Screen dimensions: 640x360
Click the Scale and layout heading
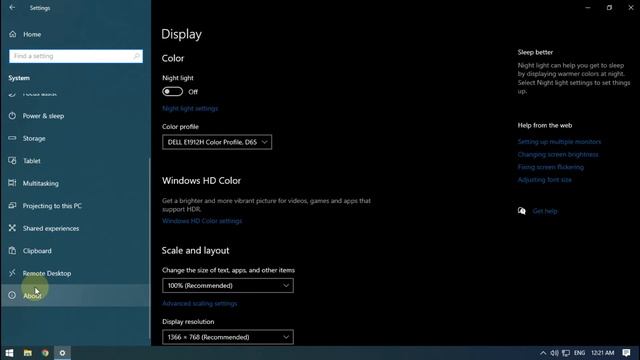click(x=195, y=251)
